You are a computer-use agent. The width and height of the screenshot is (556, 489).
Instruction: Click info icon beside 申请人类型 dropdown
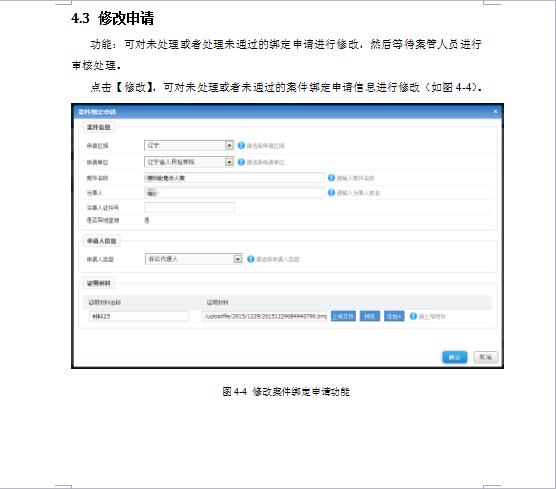pos(250,259)
